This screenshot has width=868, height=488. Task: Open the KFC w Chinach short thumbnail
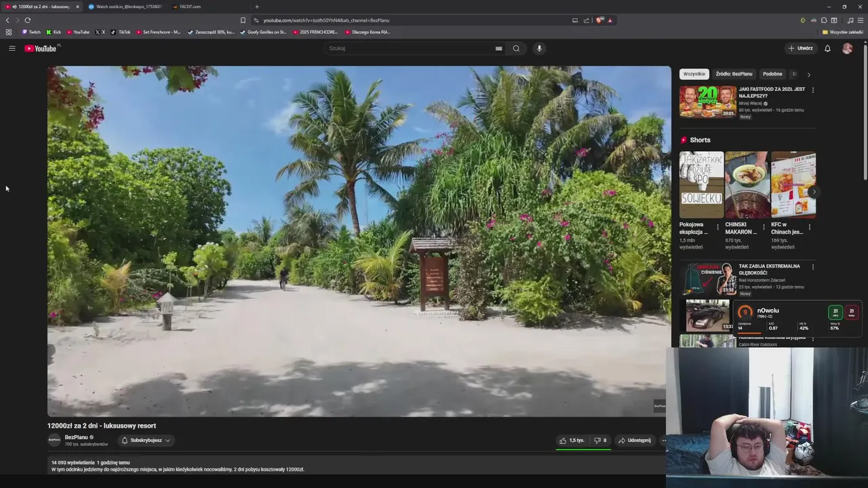pyautogui.click(x=793, y=184)
